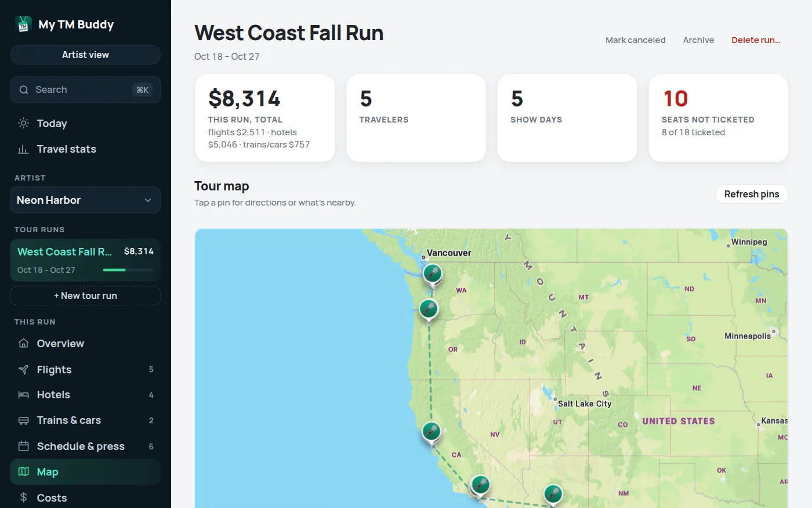Screen dimensions: 812x508
Task: Click Mark canceled
Action: pos(635,40)
